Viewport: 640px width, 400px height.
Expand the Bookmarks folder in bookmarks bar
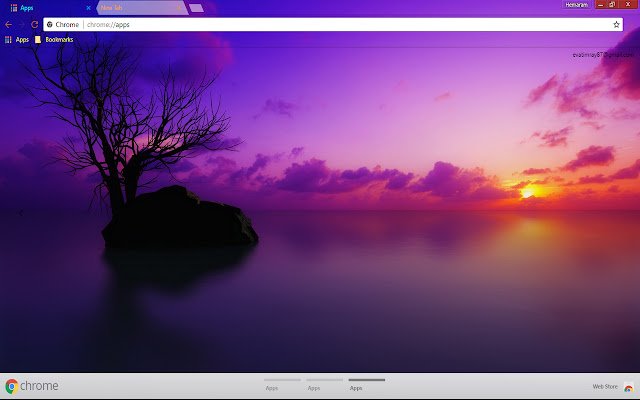54,39
